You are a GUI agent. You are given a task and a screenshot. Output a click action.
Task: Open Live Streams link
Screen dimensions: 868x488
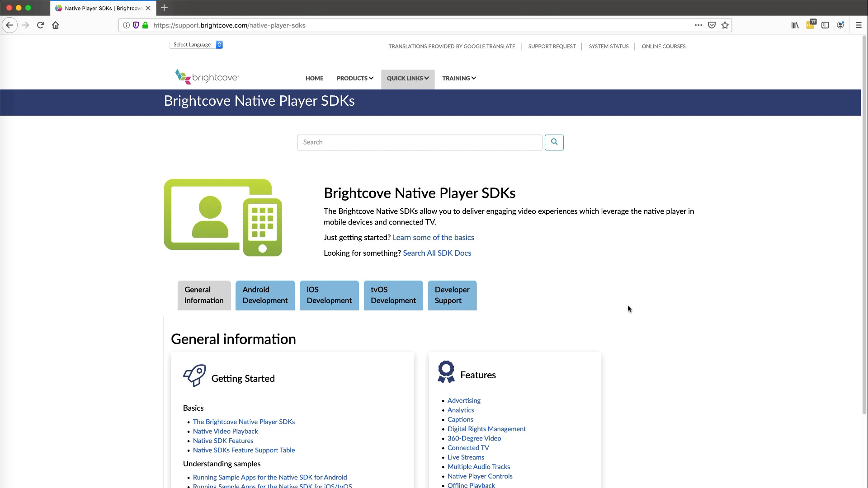[x=466, y=458]
